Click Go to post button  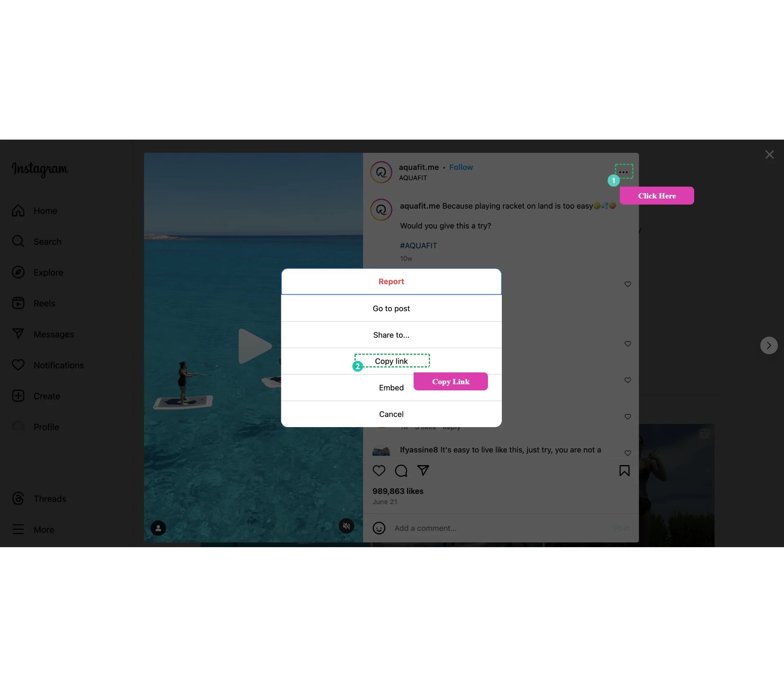pyautogui.click(x=391, y=308)
